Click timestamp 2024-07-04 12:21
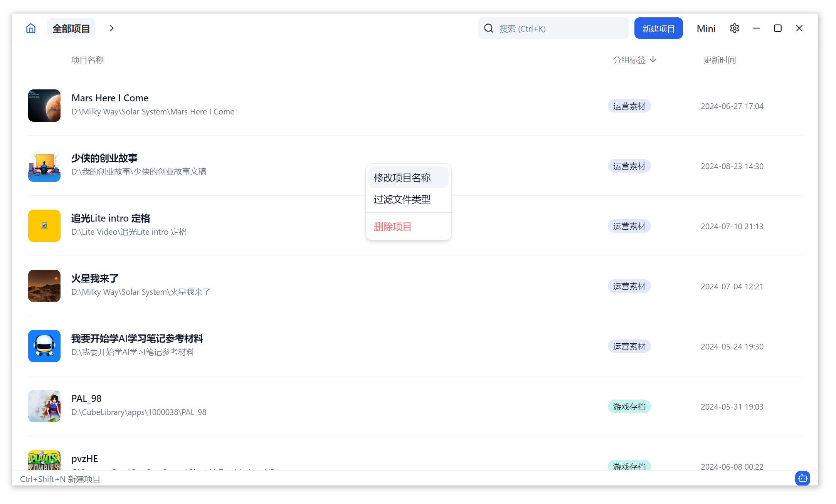 click(x=732, y=286)
